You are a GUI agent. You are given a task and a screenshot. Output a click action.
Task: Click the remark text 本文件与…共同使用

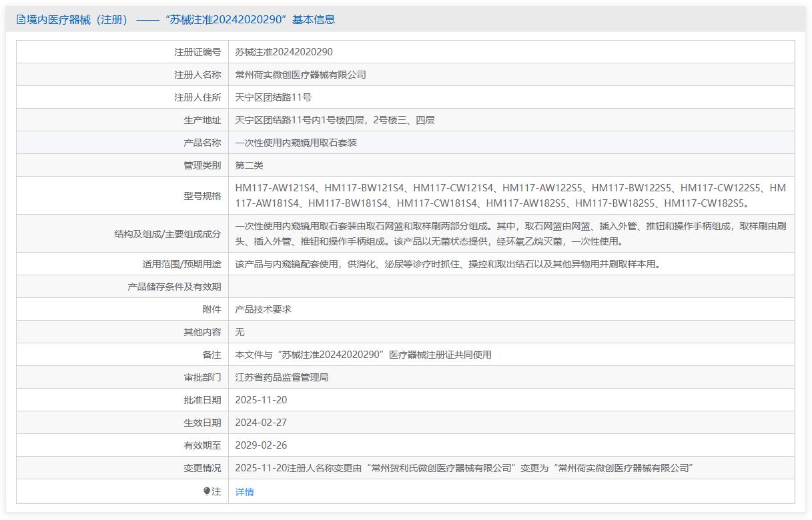click(x=364, y=355)
